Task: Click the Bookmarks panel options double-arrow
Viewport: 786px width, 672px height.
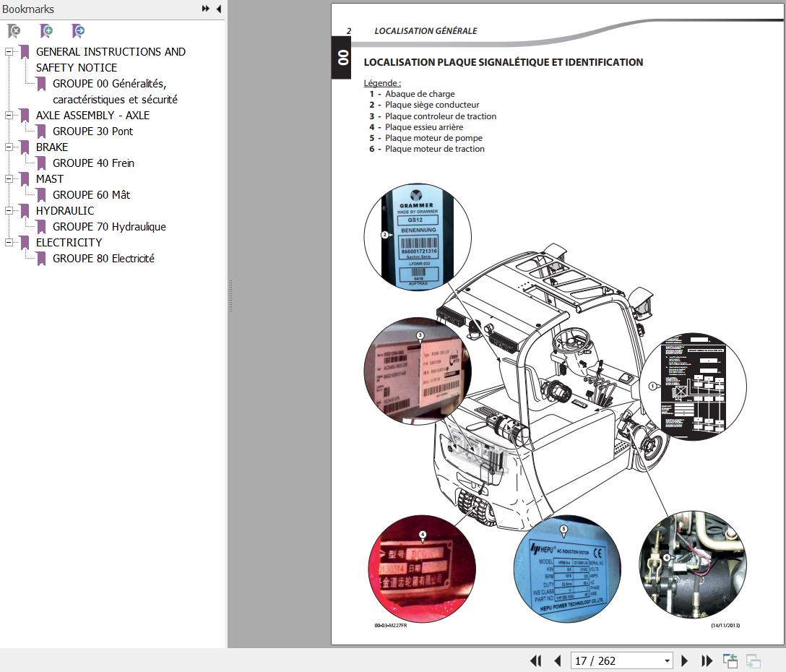Action: [206, 9]
